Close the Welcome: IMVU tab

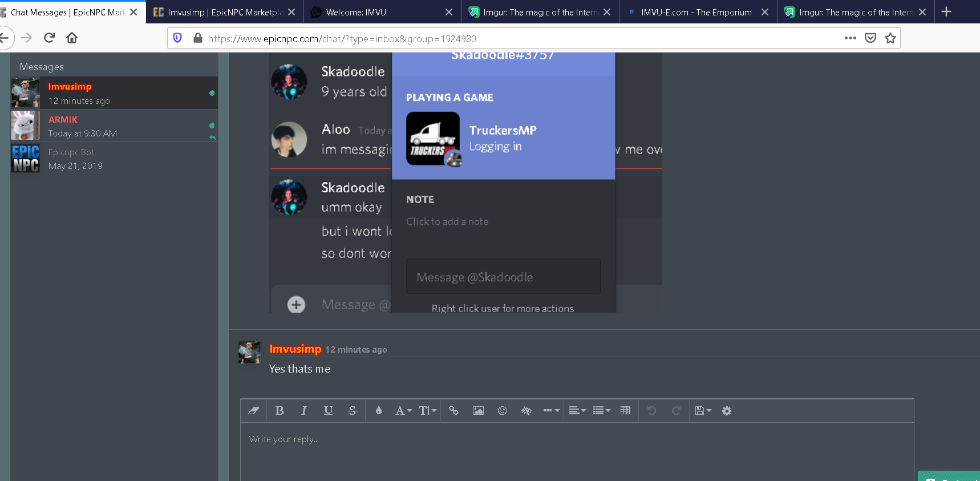tap(449, 12)
